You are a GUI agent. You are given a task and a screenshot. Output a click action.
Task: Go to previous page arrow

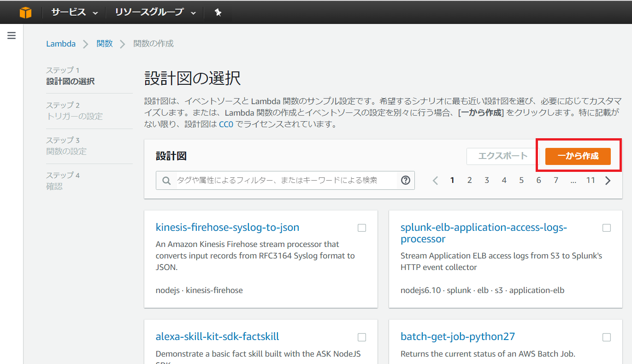click(435, 181)
